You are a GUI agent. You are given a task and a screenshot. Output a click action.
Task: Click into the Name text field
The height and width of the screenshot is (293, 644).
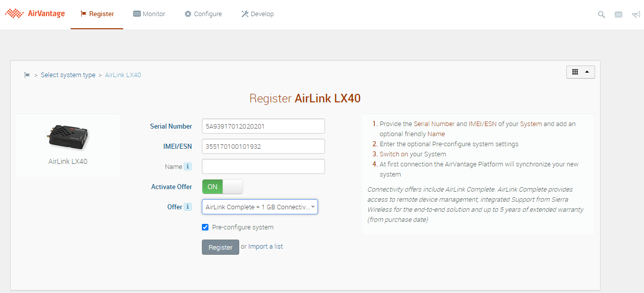(263, 166)
